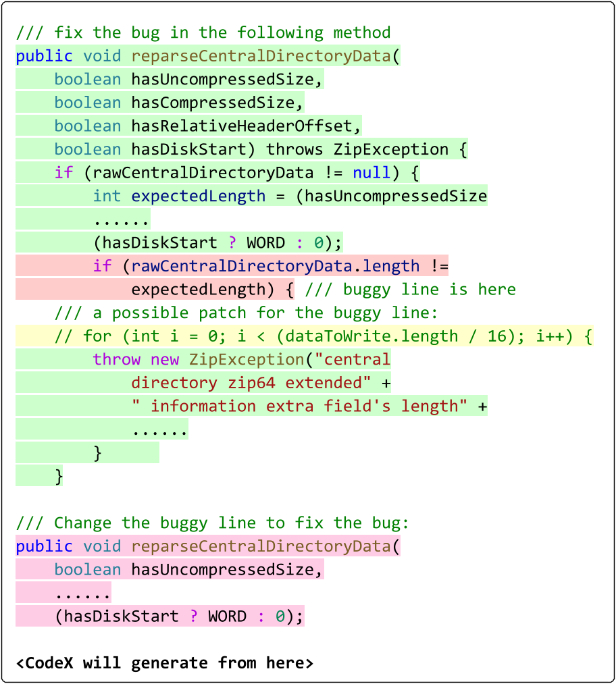This screenshot has width=616, height=686.
Task: Click the 'if (rawCentralDirectoryData != null) {' line
Action: coord(237,172)
